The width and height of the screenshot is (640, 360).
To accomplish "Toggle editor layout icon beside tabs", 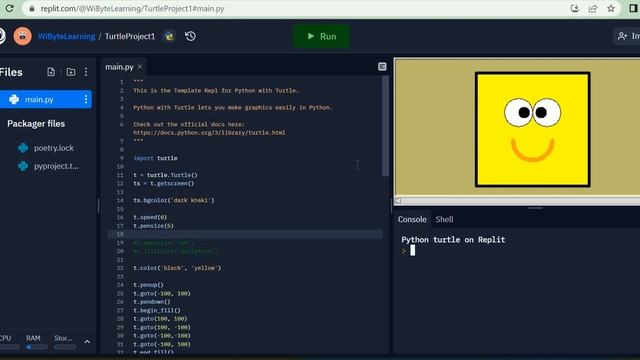I will pyautogui.click(x=382, y=67).
